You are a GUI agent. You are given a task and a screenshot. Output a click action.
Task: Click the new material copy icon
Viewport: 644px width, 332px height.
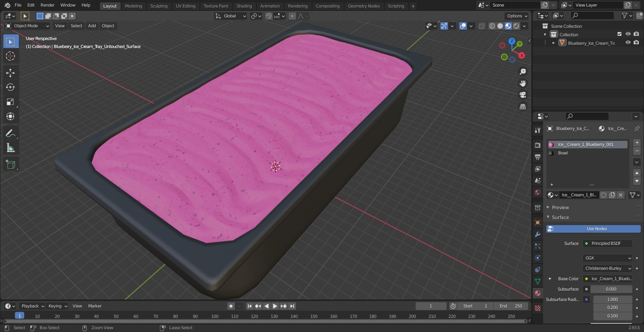612,195
